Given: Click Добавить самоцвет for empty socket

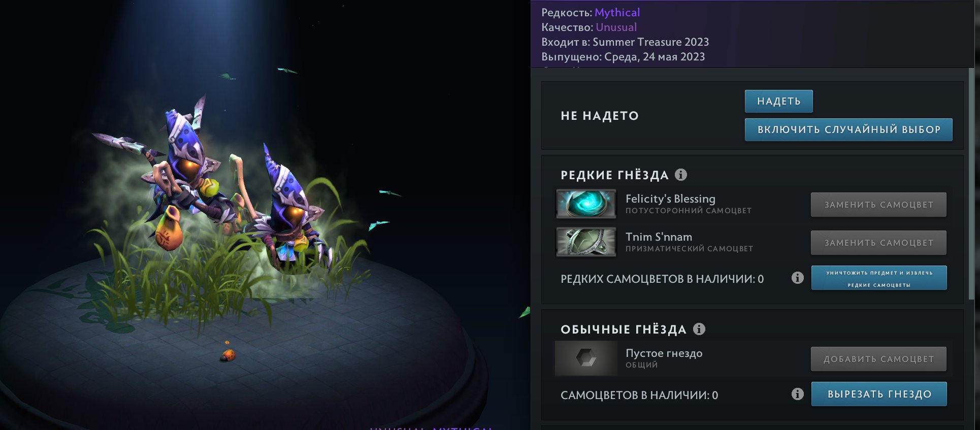Looking at the screenshot, I should pyautogui.click(x=878, y=359).
